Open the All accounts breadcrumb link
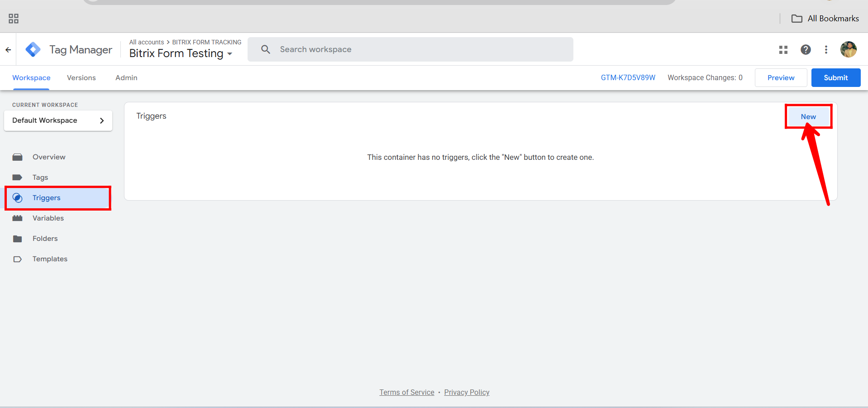 coord(147,42)
